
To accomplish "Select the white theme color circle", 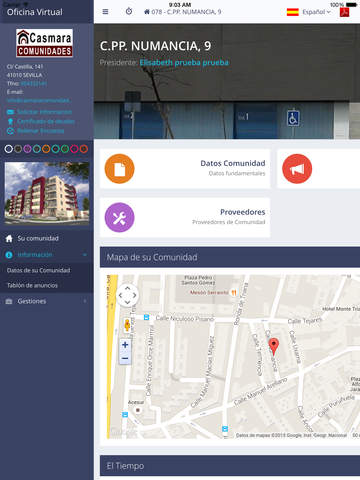I will point(9,149).
